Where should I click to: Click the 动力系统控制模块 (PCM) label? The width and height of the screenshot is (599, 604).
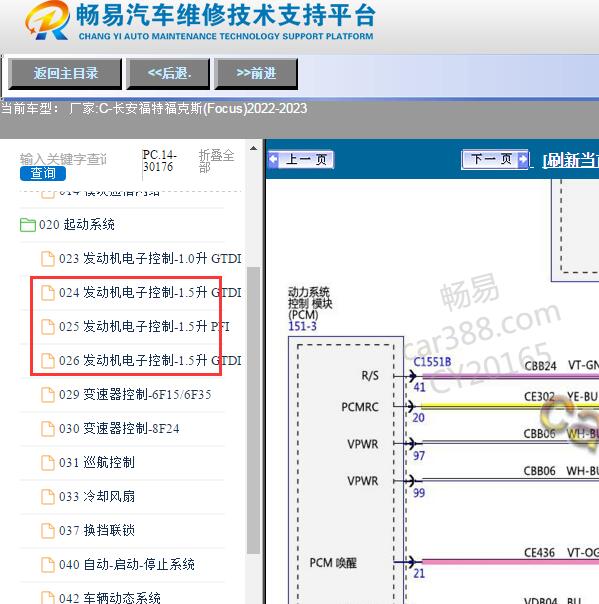pos(310,303)
